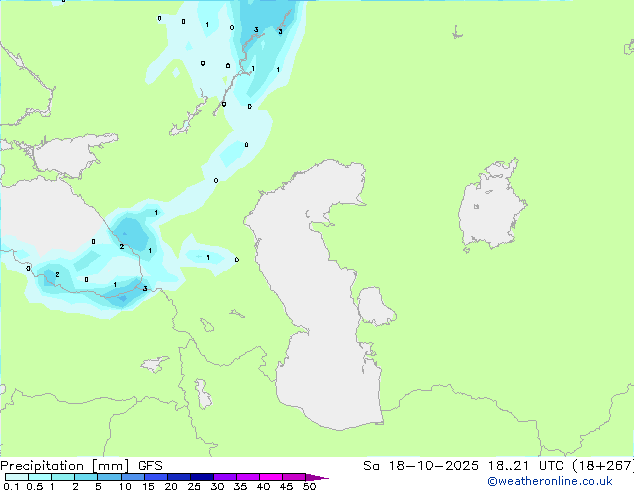Click the 0.5–1 mm legend color swatch
634x490 pixels.
coord(40,477)
